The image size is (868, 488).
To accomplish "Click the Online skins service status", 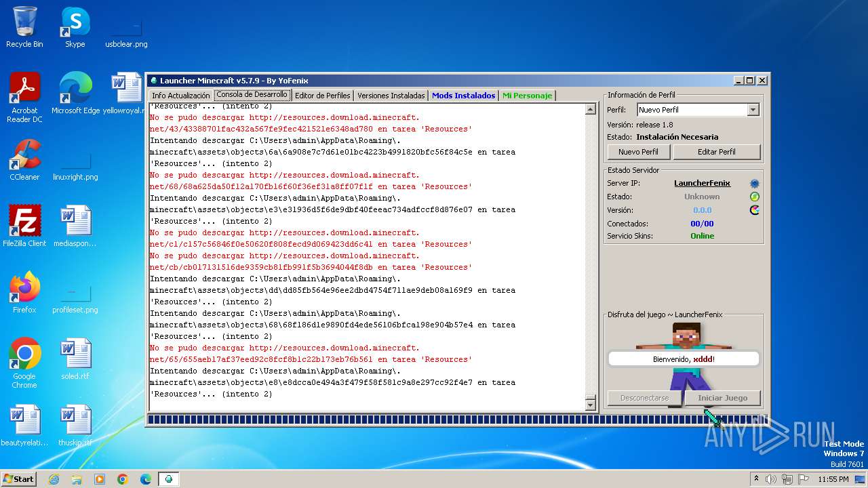I will coord(702,236).
